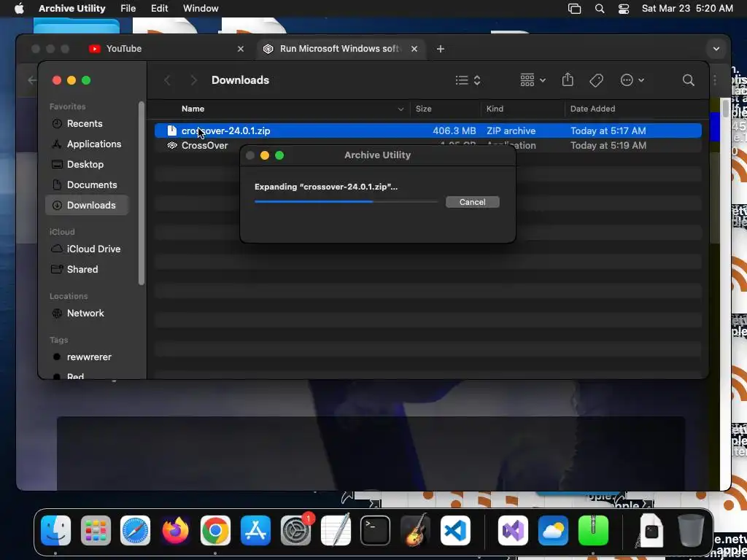
Task: Click the 406.3 MB size value
Action: (x=454, y=131)
